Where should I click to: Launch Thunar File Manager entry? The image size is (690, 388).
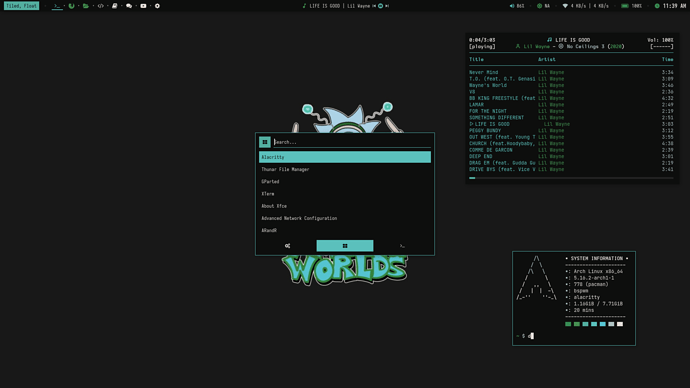[345, 169]
